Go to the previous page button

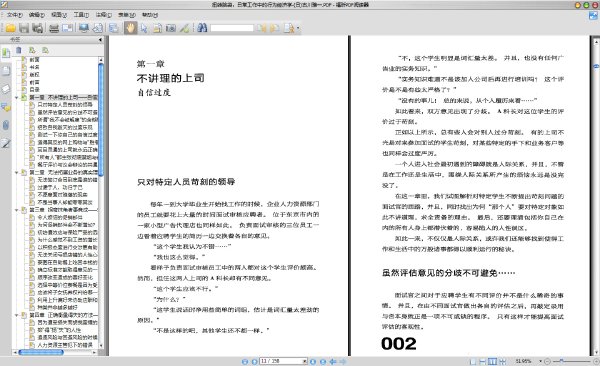click(x=254, y=361)
